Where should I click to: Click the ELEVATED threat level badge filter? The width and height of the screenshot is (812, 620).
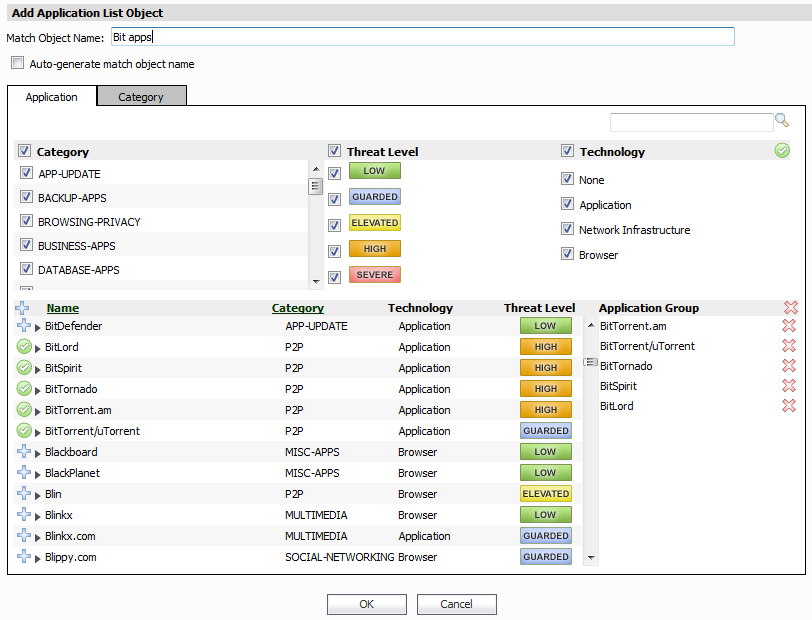tap(375, 223)
